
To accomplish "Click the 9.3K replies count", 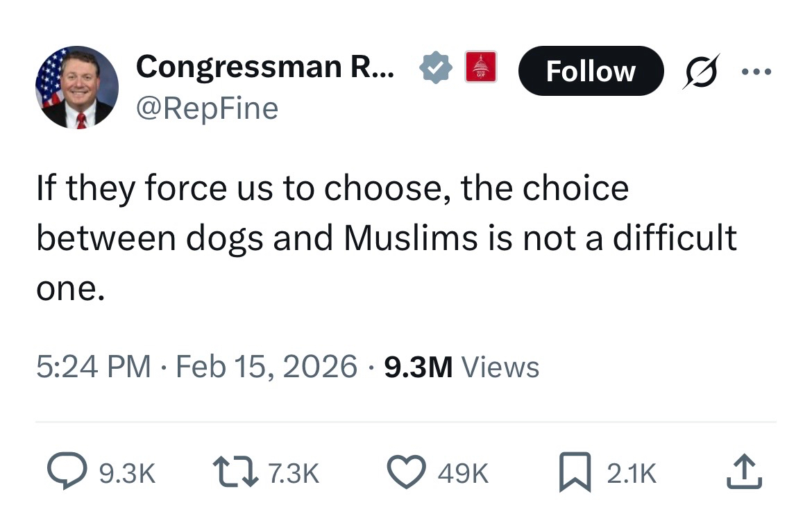I will (x=127, y=474).
